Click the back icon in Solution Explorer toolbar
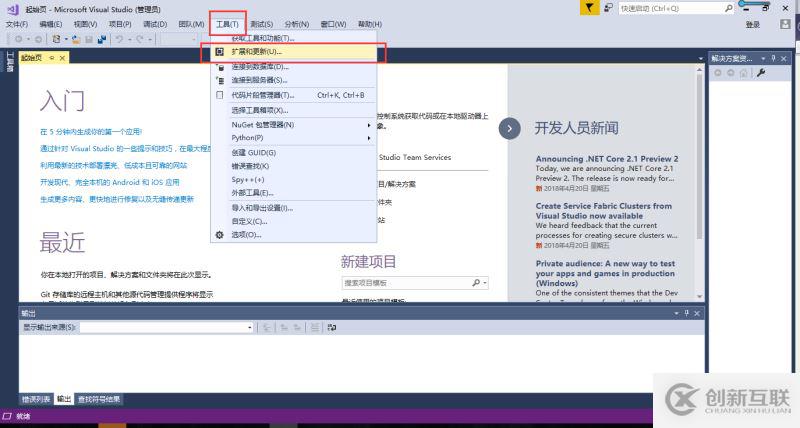Image resolution: width=800 pixels, height=428 pixels. click(x=718, y=73)
